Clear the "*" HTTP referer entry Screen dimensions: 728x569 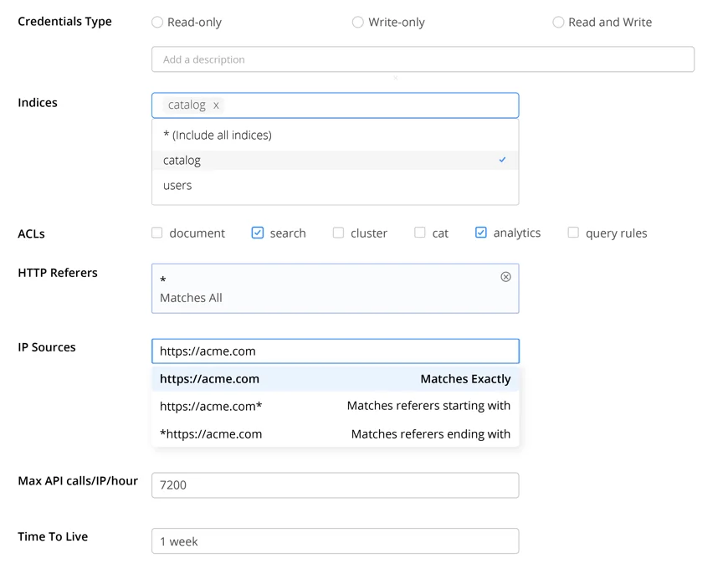[x=505, y=276]
